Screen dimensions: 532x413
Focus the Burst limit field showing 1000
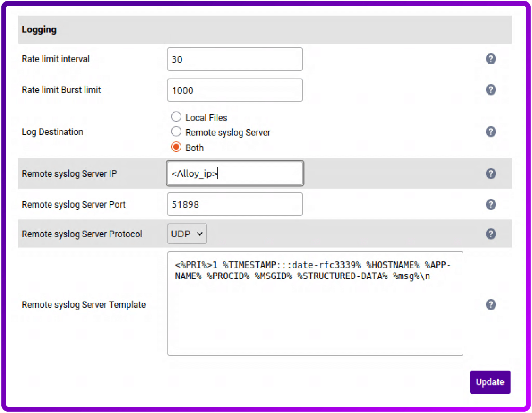pos(235,90)
